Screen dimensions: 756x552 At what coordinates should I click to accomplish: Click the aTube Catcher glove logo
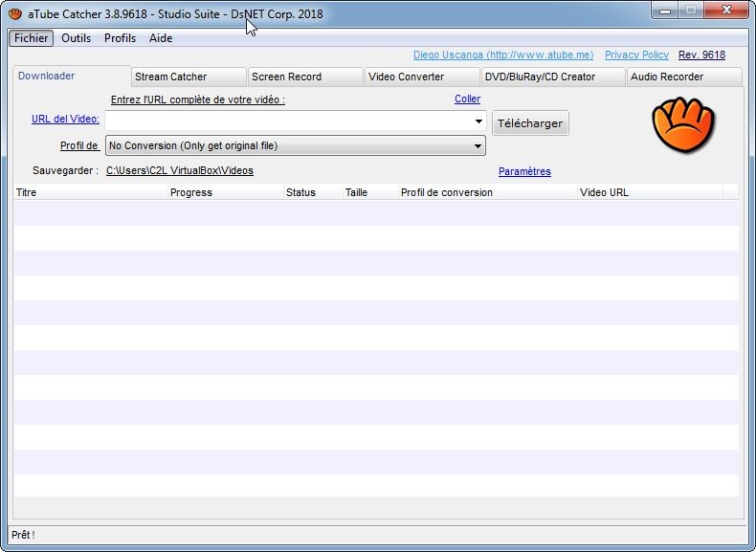[683, 124]
